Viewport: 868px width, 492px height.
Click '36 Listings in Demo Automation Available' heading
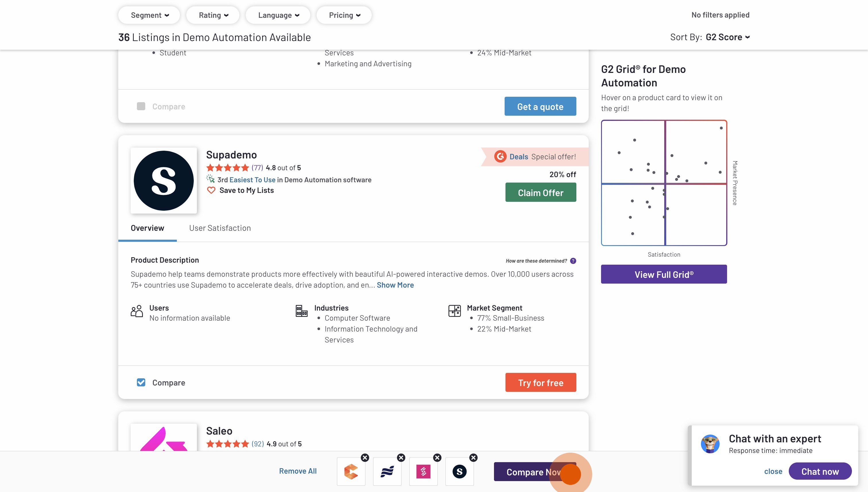tap(214, 37)
